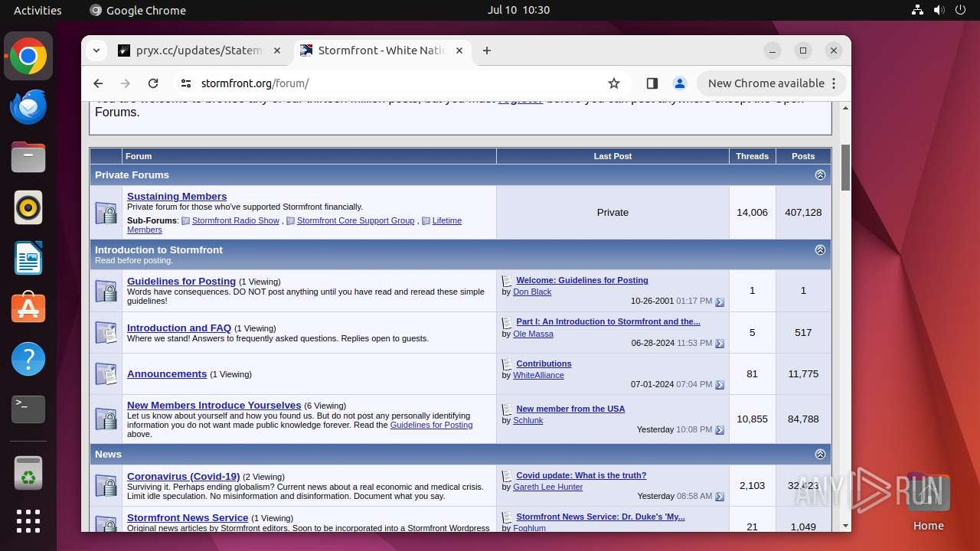Click the forum status icon beside Sustaining Members

106,213
